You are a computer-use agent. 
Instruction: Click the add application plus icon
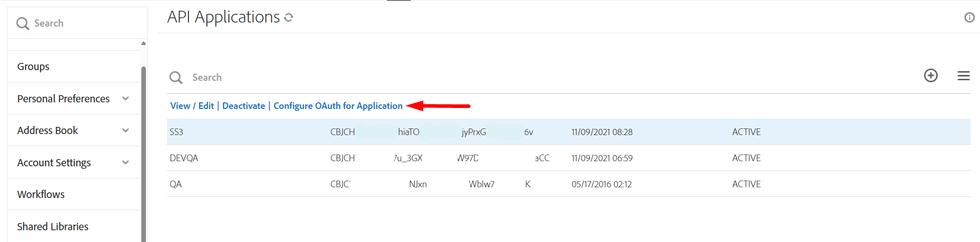(x=930, y=76)
